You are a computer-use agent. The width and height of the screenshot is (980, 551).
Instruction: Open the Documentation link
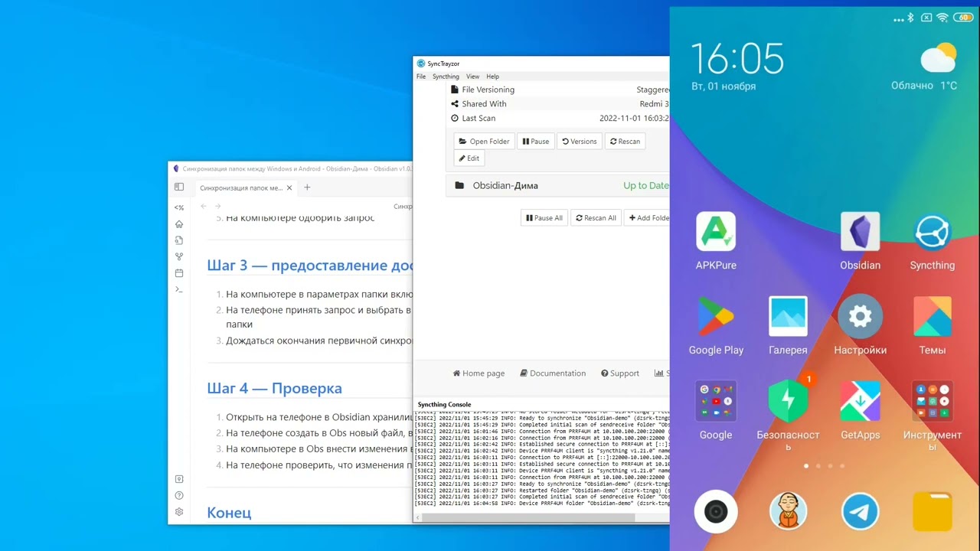tap(553, 373)
